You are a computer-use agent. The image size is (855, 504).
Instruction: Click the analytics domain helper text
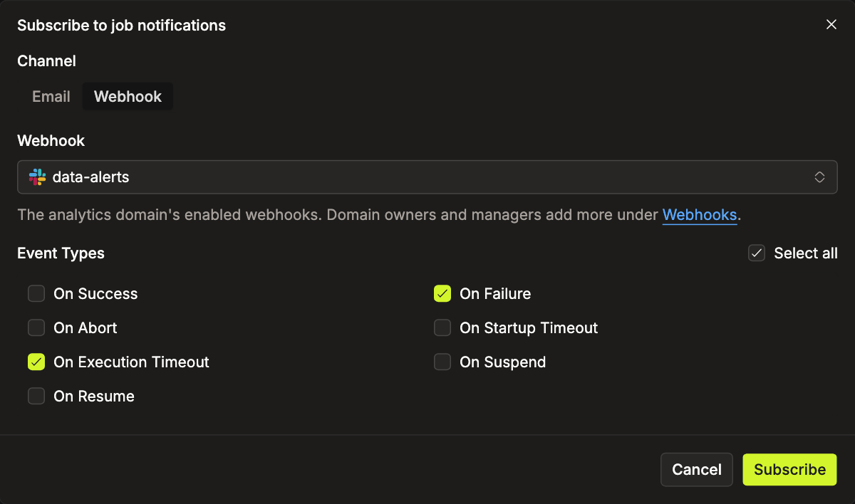[x=379, y=214]
